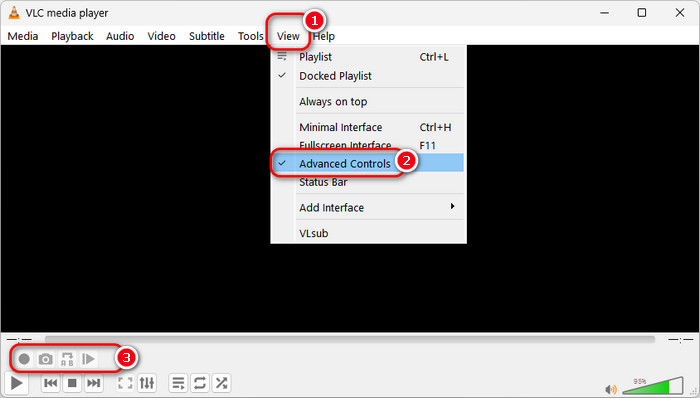Open VLsub from the View menu
This screenshot has width=700, height=398.
click(368, 233)
